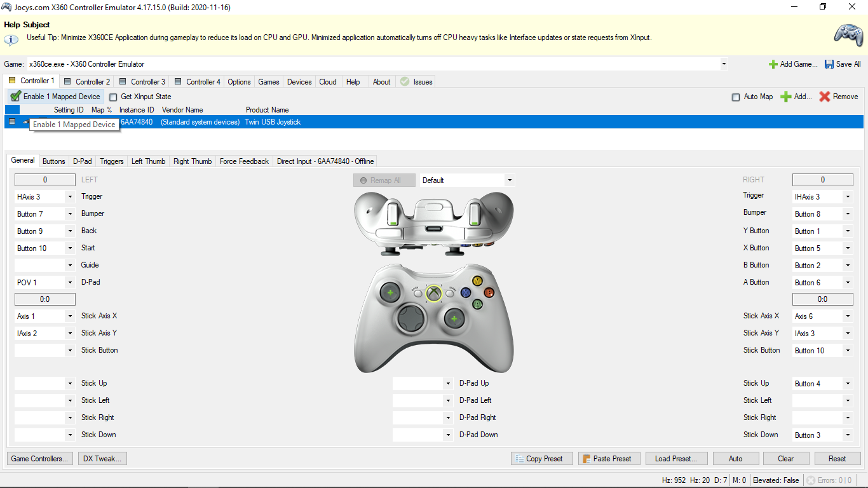Open the Devices tab
The height and width of the screenshot is (488, 868).
299,81
